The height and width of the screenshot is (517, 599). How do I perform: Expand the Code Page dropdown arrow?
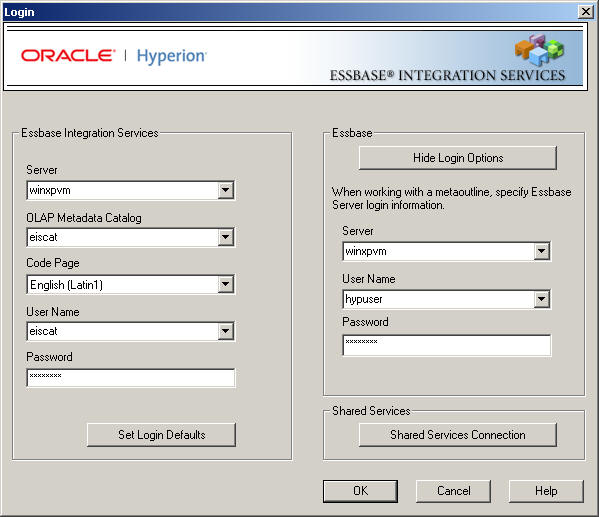(x=225, y=284)
